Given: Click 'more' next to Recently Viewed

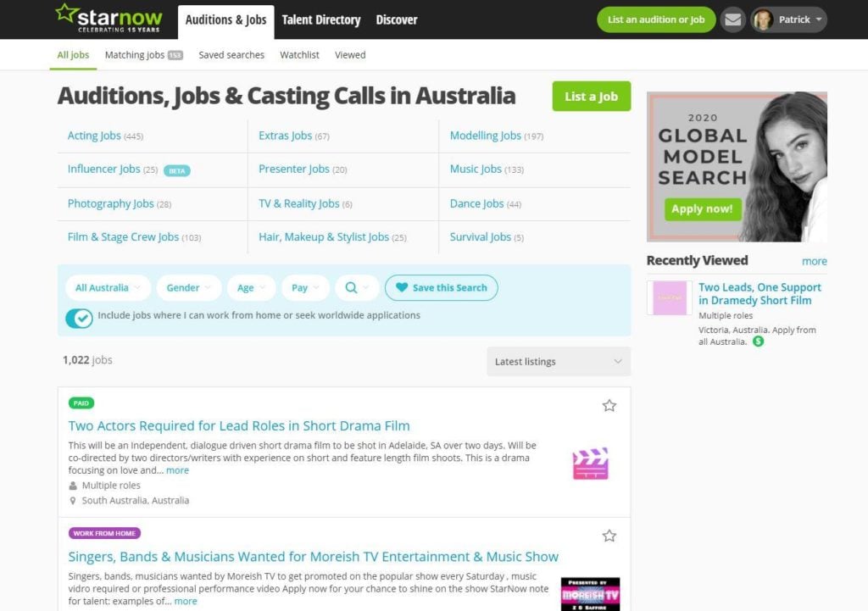Looking at the screenshot, I should click(815, 261).
